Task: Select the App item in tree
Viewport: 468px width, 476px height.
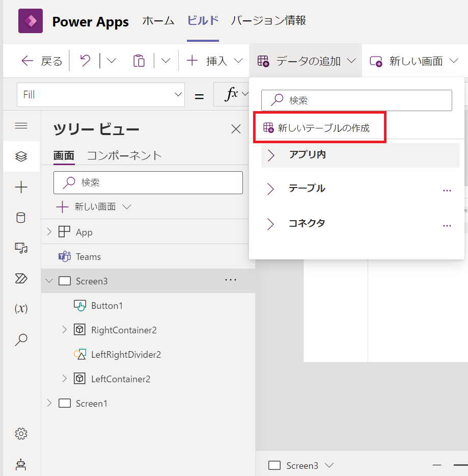Action: [84, 232]
